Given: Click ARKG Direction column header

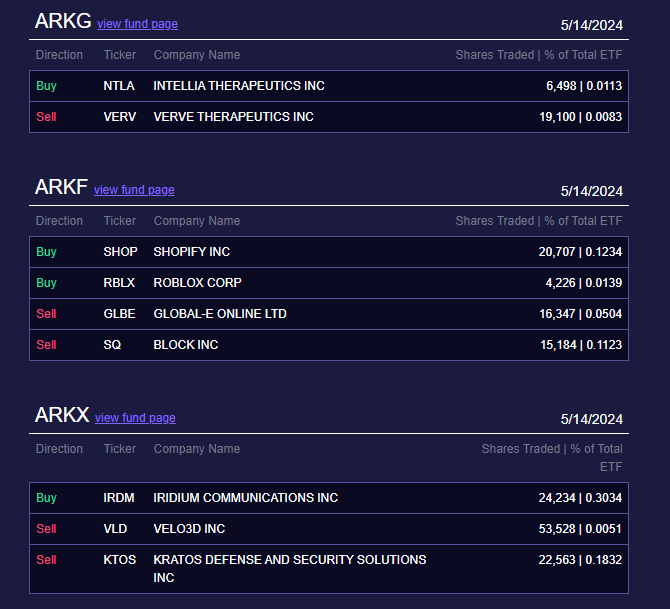Looking at the screenshot, I should coord(59,55).
